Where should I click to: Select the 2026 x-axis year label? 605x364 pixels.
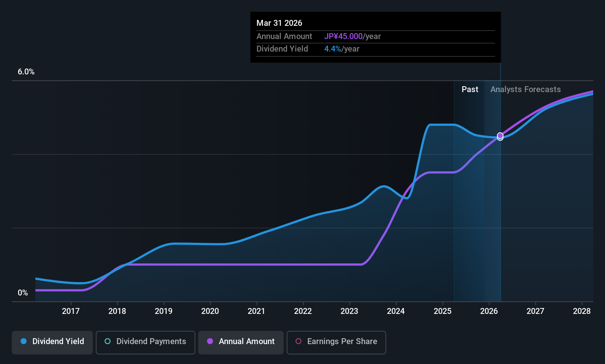[x=489, y=311]
